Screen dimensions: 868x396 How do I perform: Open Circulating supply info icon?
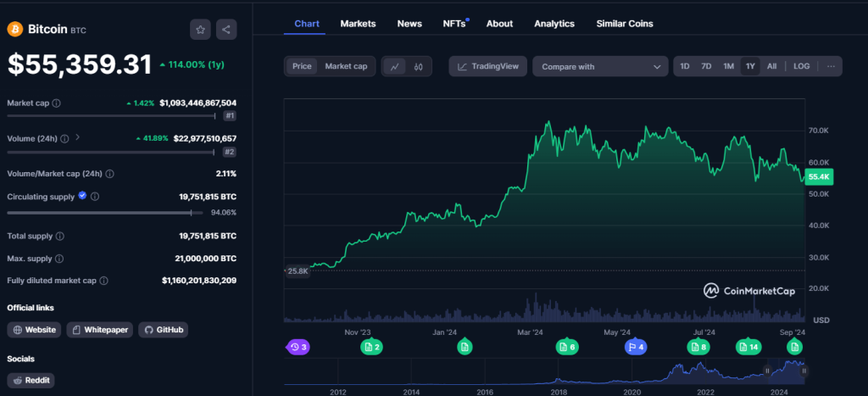pos(95,197)
